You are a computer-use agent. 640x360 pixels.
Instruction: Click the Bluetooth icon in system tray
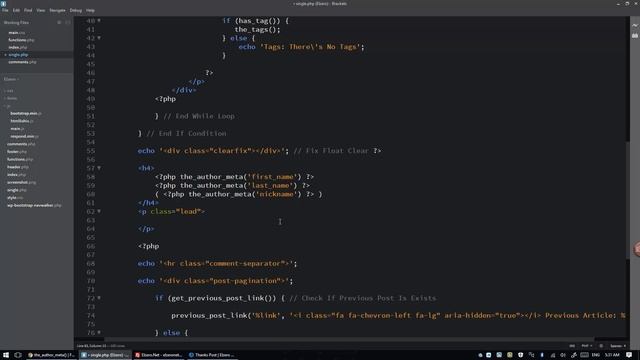coord(542,355)
